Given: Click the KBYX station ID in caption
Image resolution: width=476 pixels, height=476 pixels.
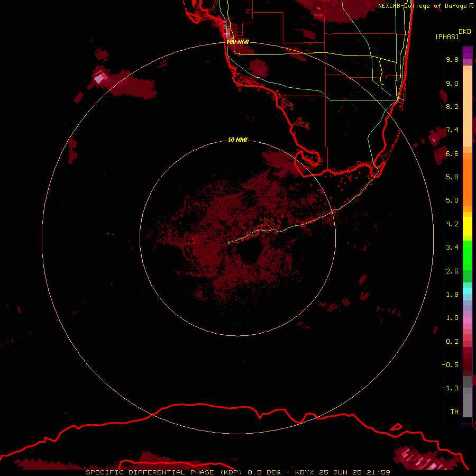Looking at the screenshot, I should click(305, 472).
